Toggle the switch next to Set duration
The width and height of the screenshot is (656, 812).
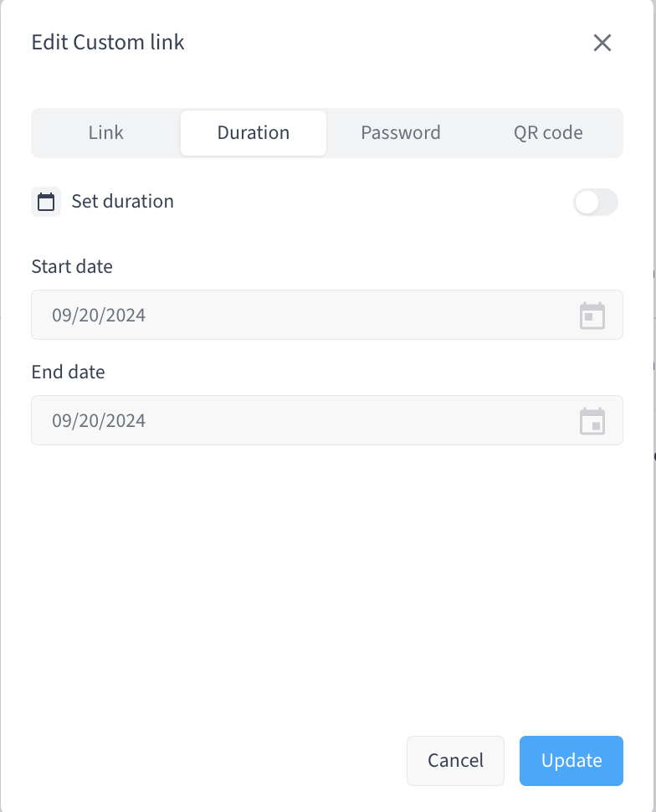point(595,203)
